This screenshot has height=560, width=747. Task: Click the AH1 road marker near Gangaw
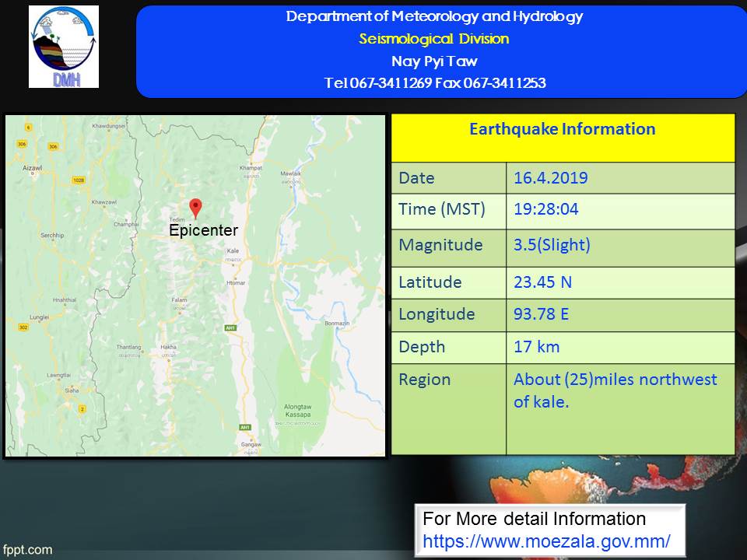coord(245,427)
